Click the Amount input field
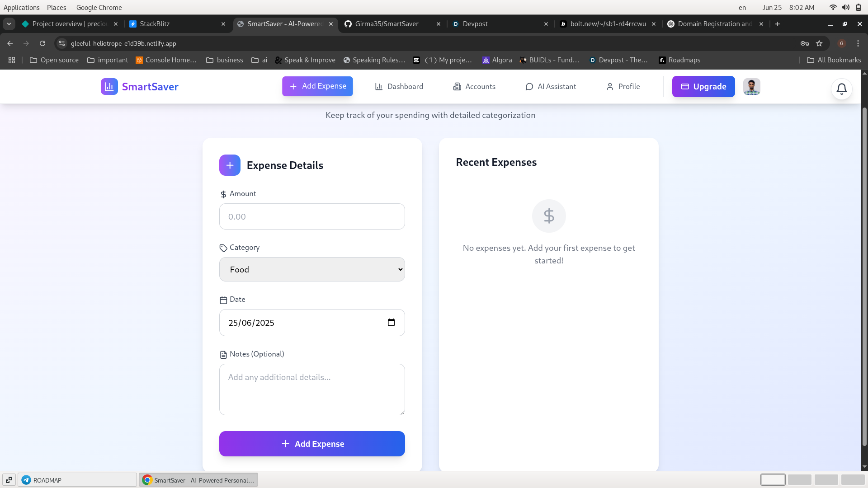 pyautogui.click(x=312, y=216)
